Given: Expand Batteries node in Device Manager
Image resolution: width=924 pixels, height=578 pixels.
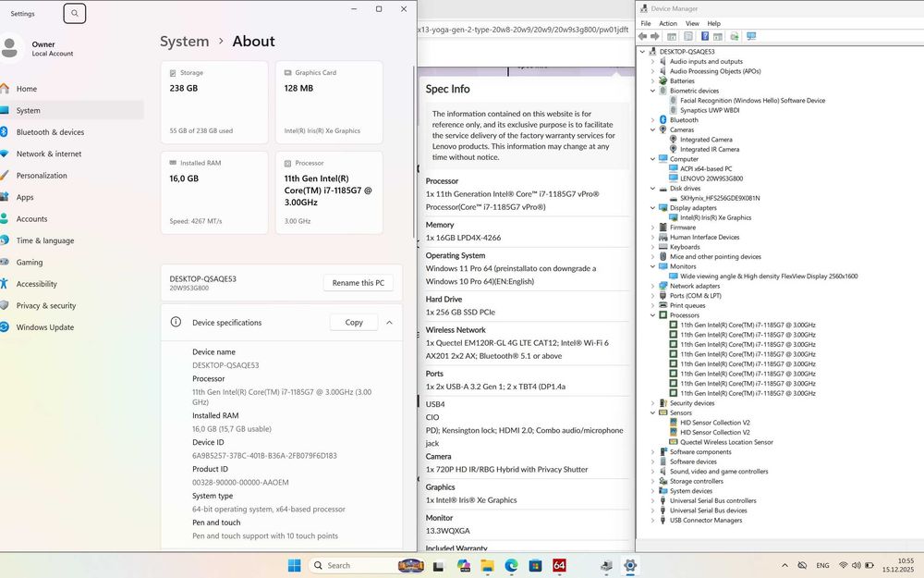Looking at the screenshot, I should [652, 80].
